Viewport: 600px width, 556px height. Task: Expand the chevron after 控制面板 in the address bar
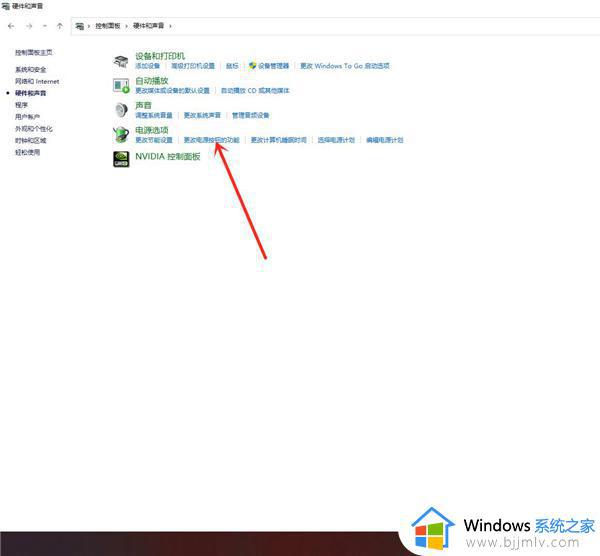[126, 24]
